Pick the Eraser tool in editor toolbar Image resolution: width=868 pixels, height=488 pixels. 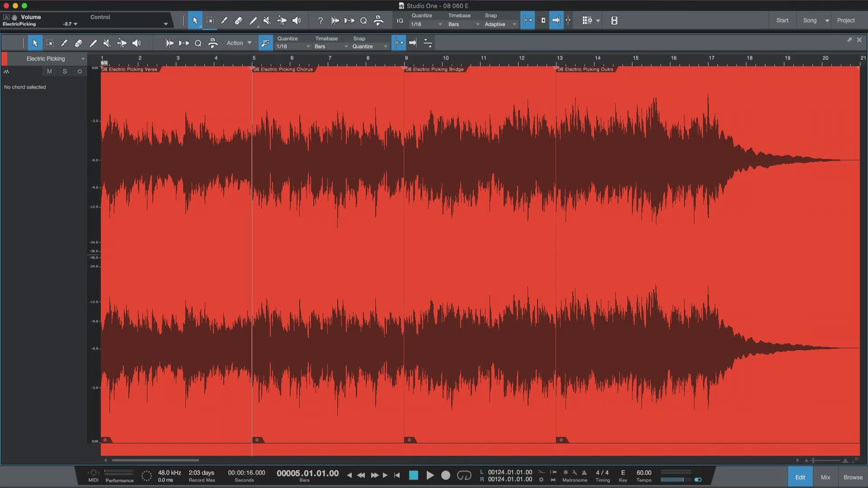click(79, 43)
